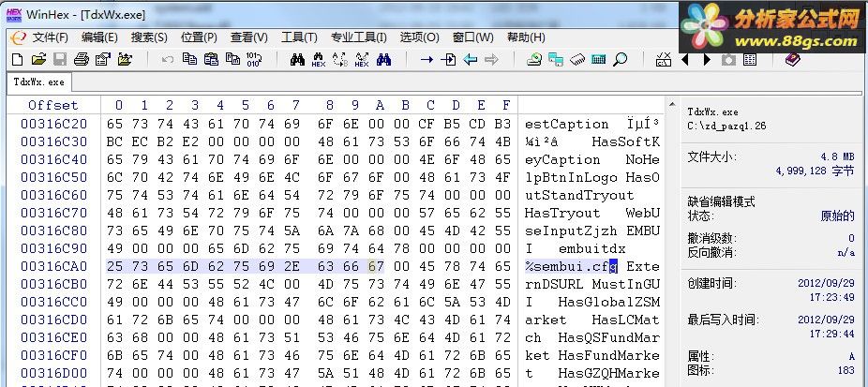Click the creation time 17:23:49
Viewport: 868px width, 387px height.
pyautogui.click(x=832, y=297)
